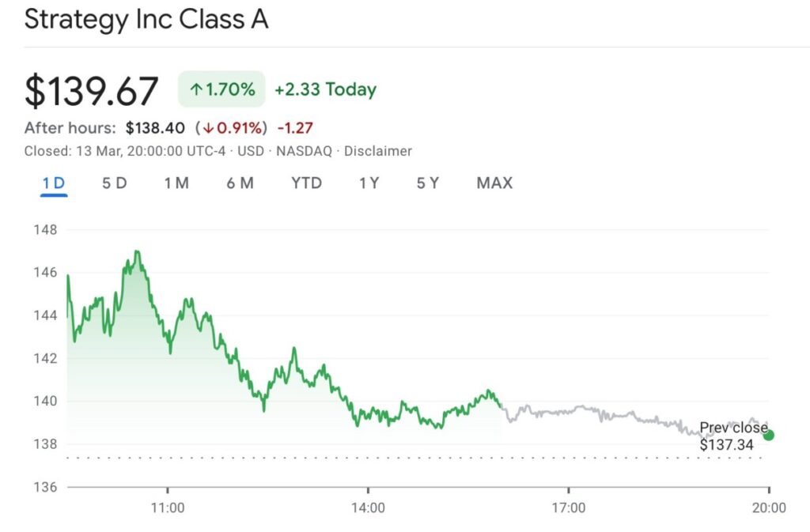
Task: Show the 1 M chart range
Action: point(176,183)
